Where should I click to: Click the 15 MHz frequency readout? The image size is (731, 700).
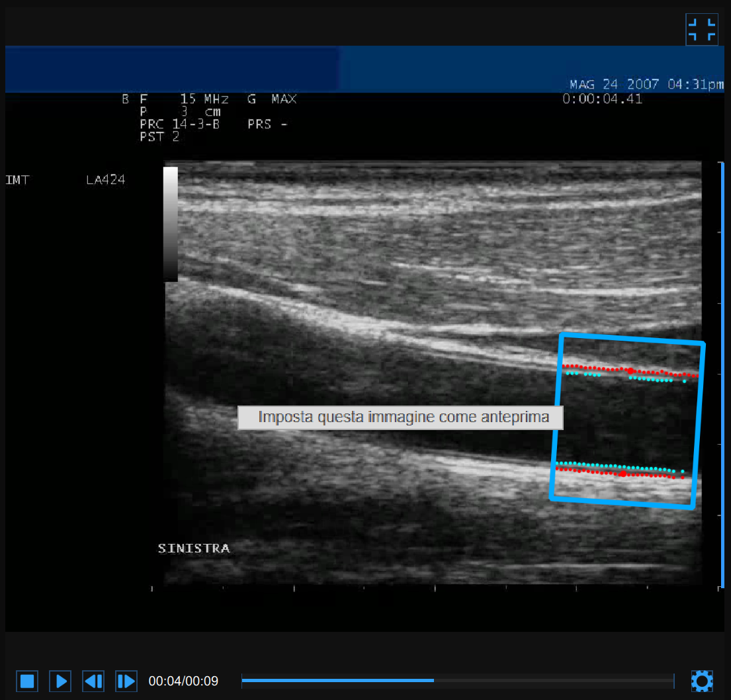tap(204, 99)
